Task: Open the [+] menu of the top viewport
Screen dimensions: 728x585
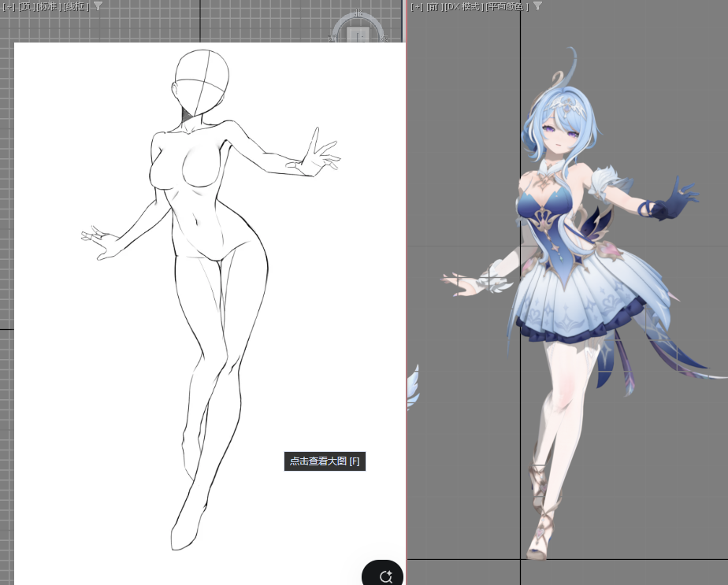Action: (x=9, y=6)
